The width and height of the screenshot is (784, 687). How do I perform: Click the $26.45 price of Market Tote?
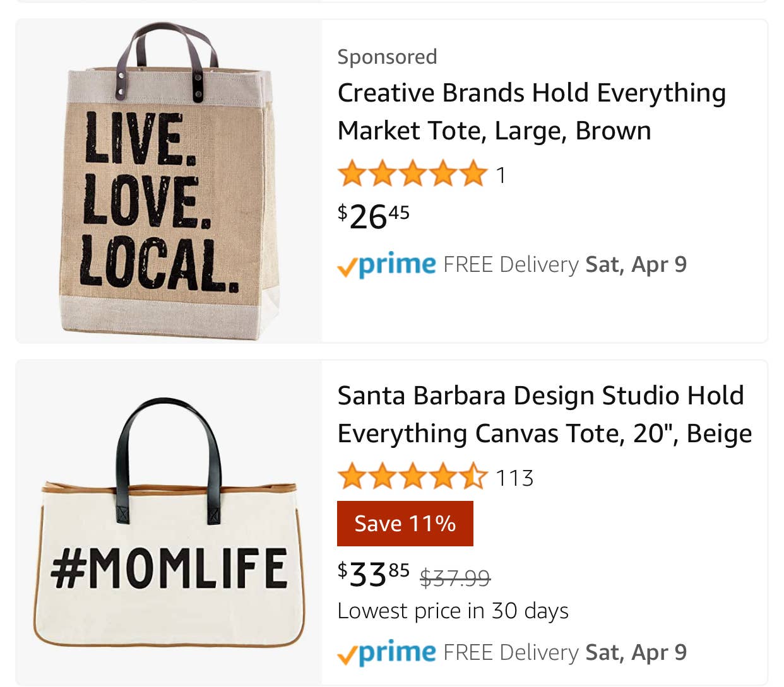tap(373, 216)
